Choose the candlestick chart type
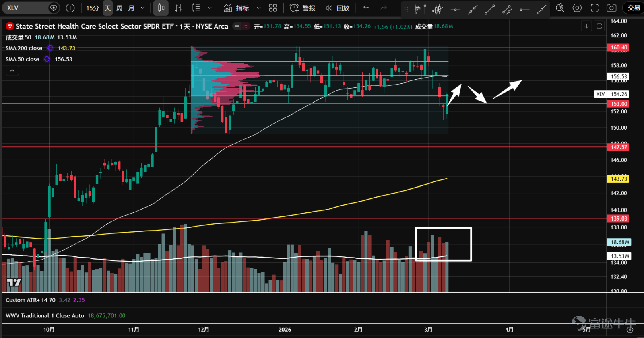 pyautogui.click(x=161, y=8)
